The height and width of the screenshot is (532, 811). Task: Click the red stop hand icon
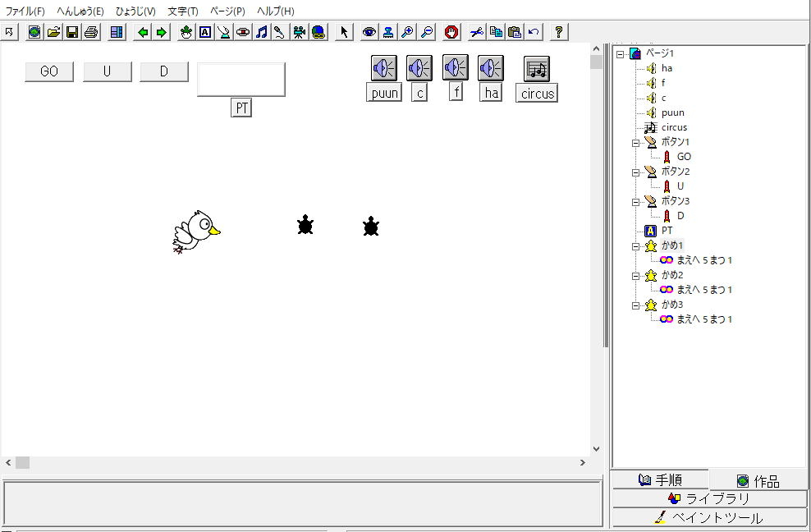[x=452, y=32]
